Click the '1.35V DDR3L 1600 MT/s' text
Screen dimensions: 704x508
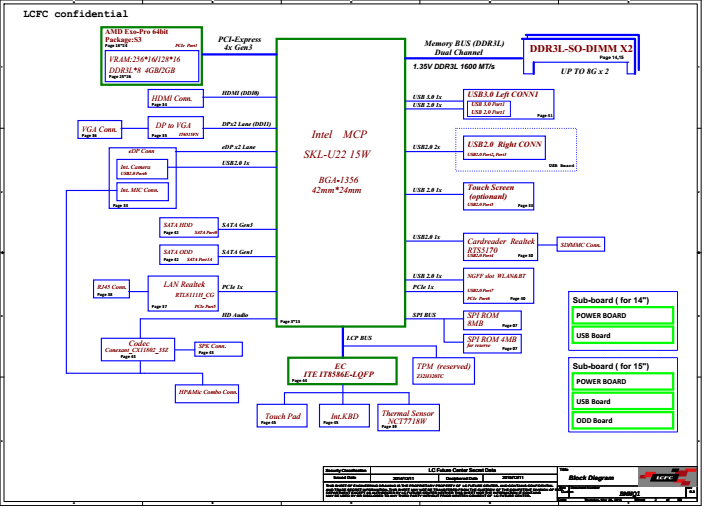pos(454,67)
